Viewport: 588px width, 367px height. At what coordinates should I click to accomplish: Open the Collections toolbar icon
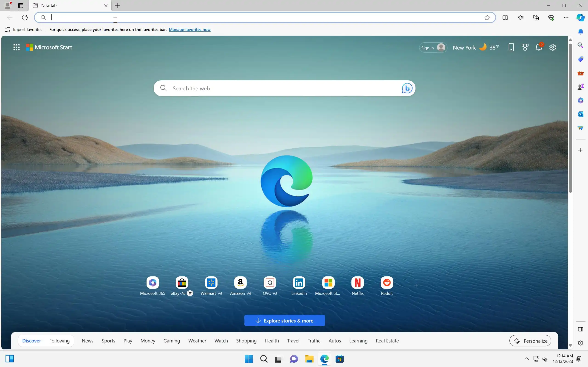point(536,17)
